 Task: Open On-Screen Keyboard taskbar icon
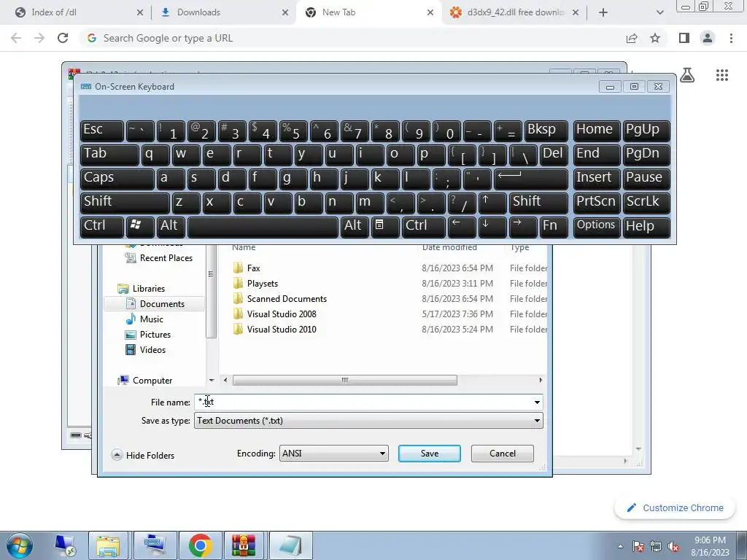pyautogui.click(x=155, y=545)
